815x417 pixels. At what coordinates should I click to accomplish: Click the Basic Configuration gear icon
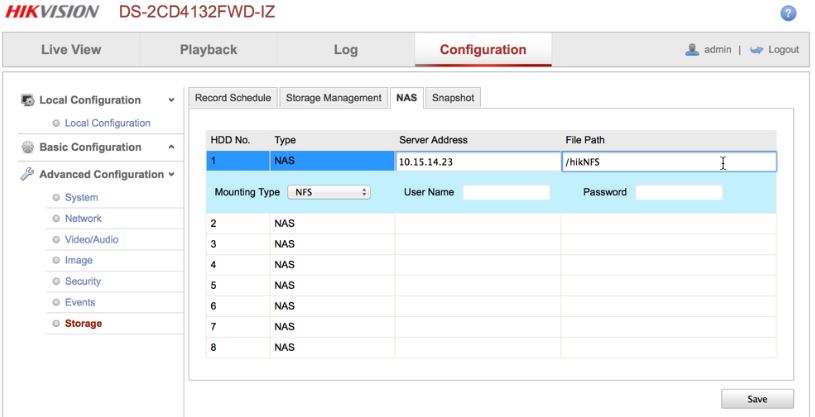pos(27,148)
